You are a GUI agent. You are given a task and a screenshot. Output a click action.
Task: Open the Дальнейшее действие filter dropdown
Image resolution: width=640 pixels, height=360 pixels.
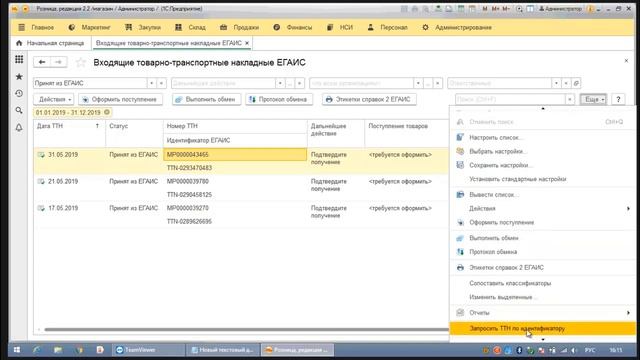280,83
